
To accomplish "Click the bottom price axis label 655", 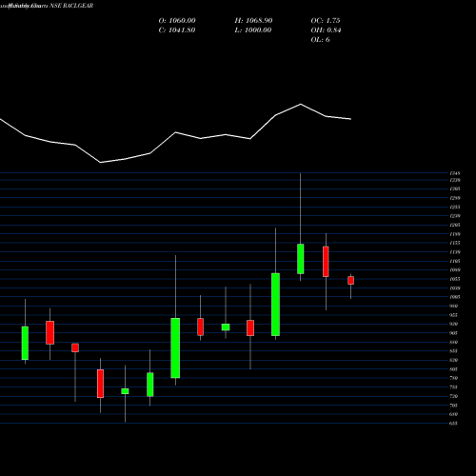I will coord(454,424).
